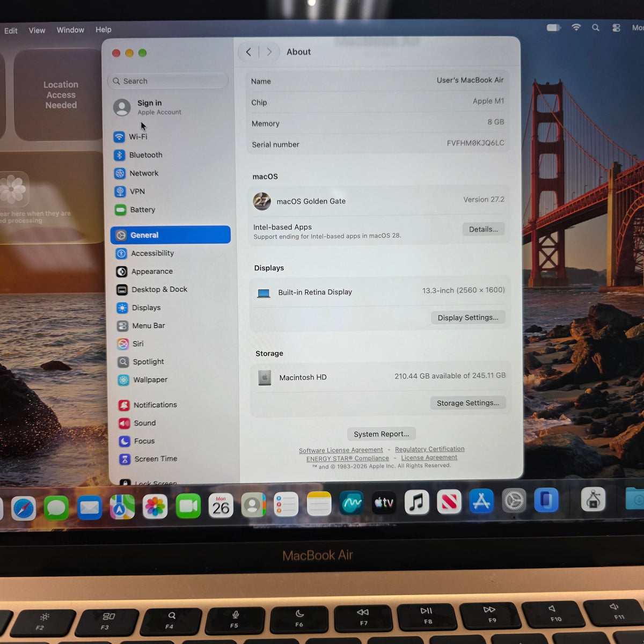
Task: Open the View menu
Action: [37, 31]
